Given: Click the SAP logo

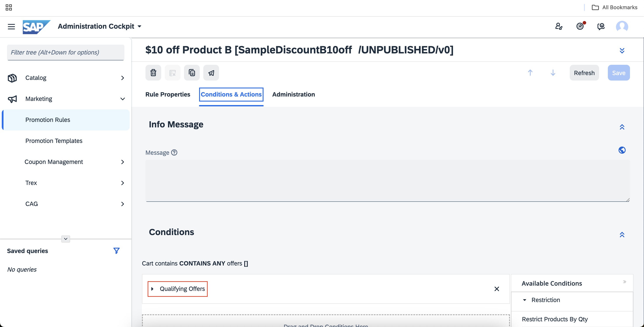Looking at the screenshot, I should tap(37, 27).
